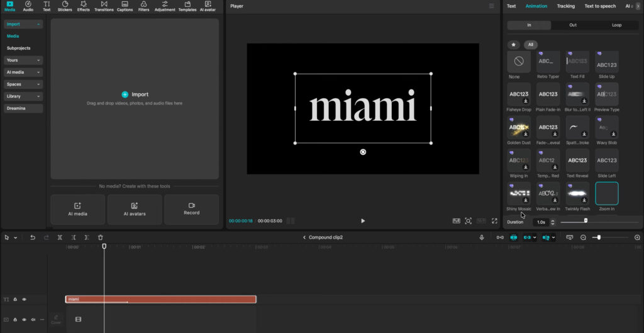Open the Filters panel
This screenshot has height=333, width=644.
144,6
